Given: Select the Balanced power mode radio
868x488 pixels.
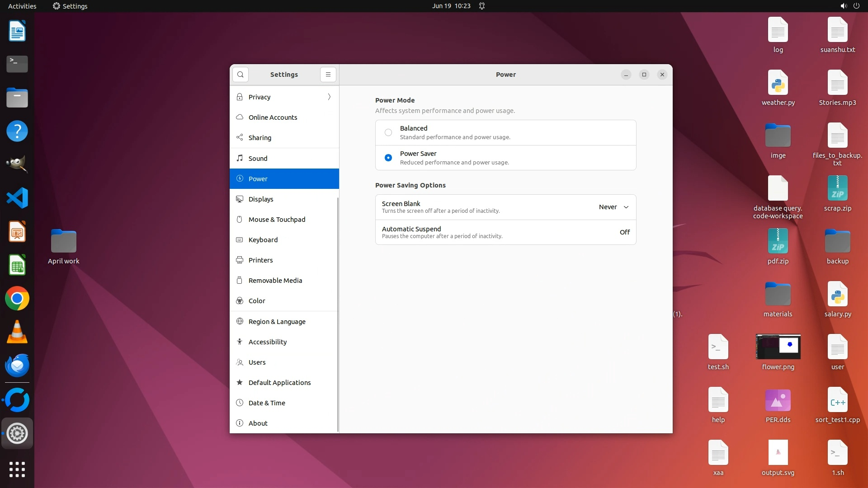Looking at the screenshot, I should [x=388, y=132].
